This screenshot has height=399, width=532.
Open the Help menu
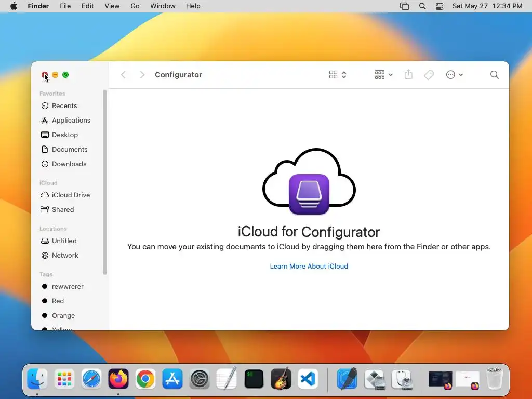coord(193,6)
